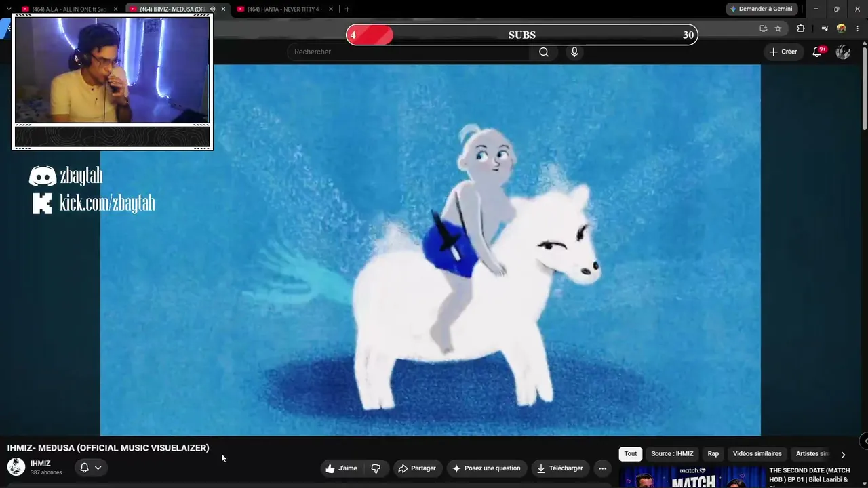
Task: Click the Partager button
Action: coord(417,468)
